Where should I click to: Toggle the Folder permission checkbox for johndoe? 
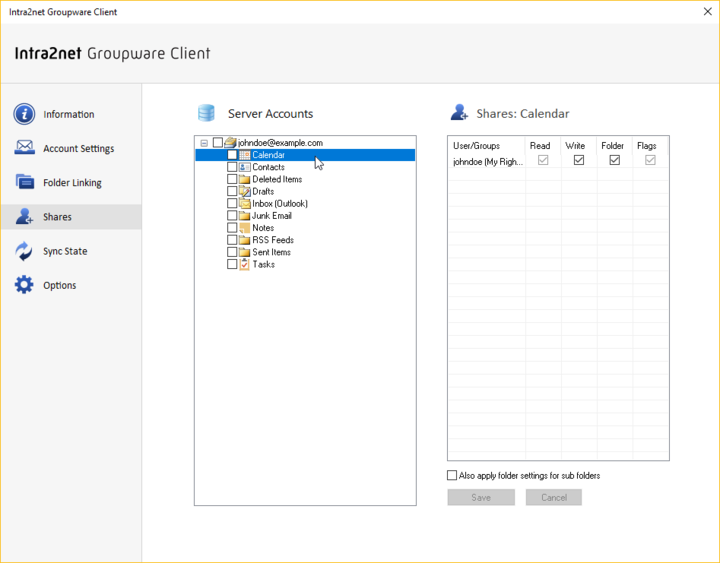point(614,160)
